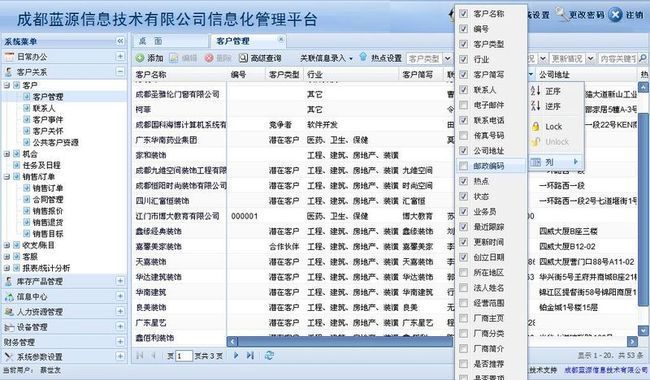Image resolution: width=650 pixels, height=380 pixels.
Task: Click the 系统参数设置 tools icon
Action: [9, 357]
